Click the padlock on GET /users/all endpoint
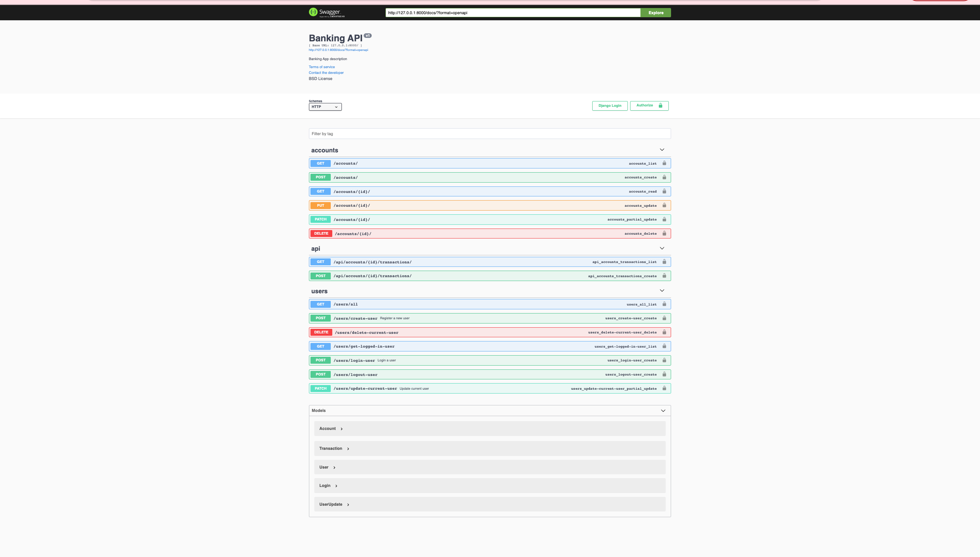This screenshot has width=980, height=557. 665,304
